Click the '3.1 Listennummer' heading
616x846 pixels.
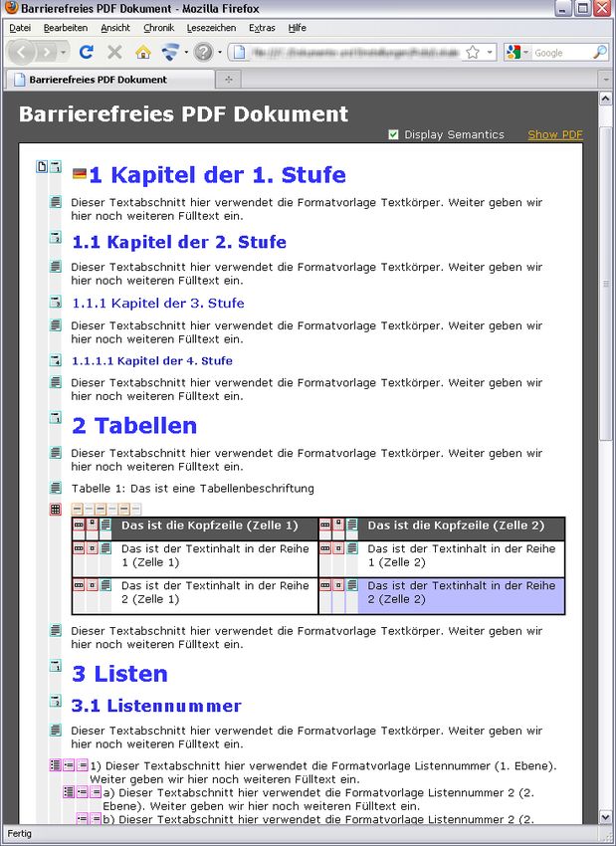pos(156,706)
